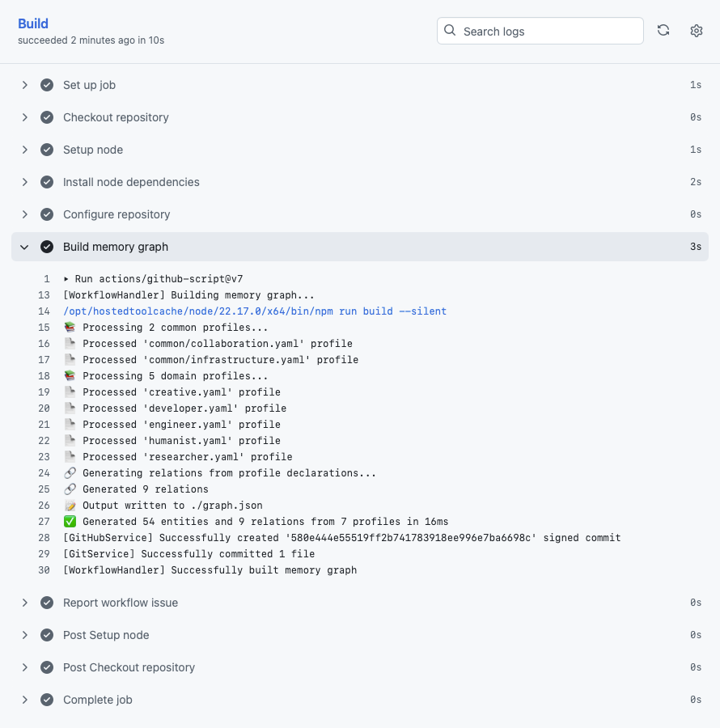The image size is (720, 728).
Task: Collapse the Build memory graph step
Action: [24, 247]
